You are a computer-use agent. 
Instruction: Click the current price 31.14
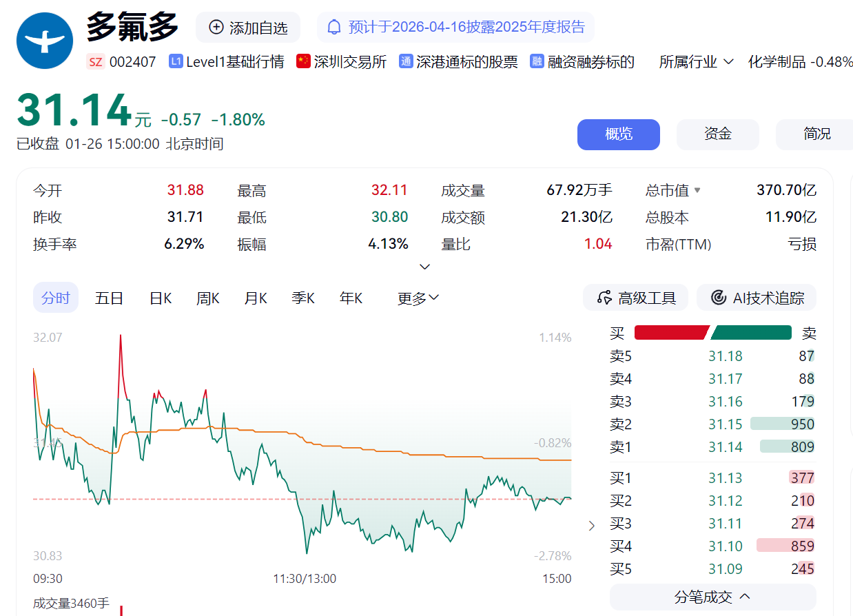(x=74, y=110)
